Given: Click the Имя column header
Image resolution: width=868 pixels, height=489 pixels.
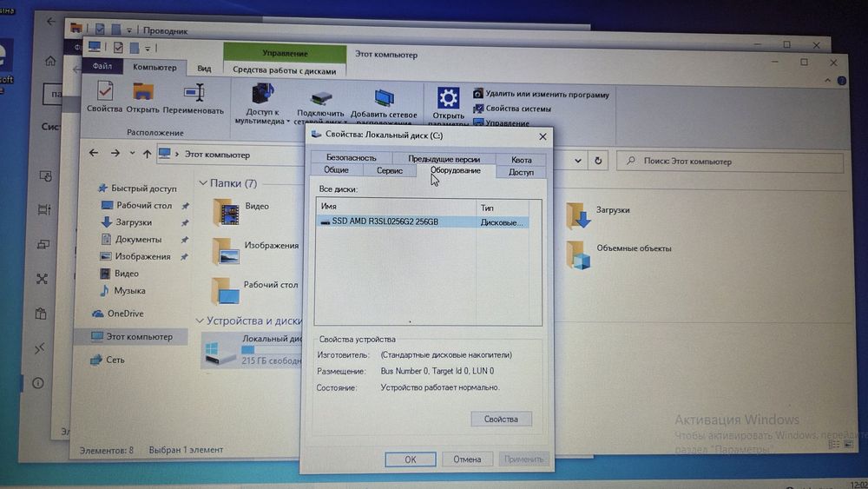Looking at the screenshot, I should [x=396, y=207].
